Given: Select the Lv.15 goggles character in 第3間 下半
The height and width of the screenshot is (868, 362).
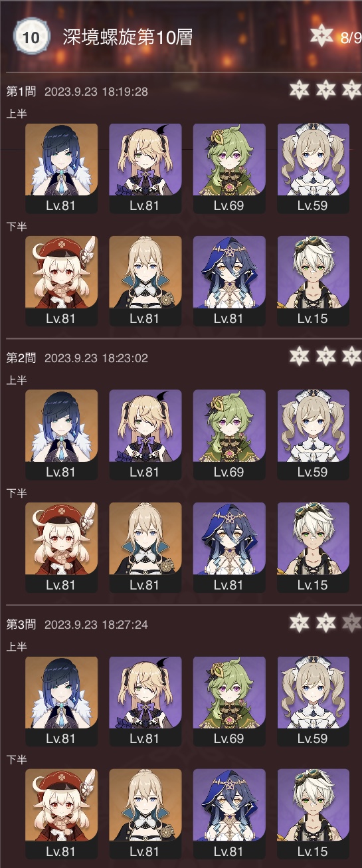Looking at the screenshot, I should tap(313, 814).
